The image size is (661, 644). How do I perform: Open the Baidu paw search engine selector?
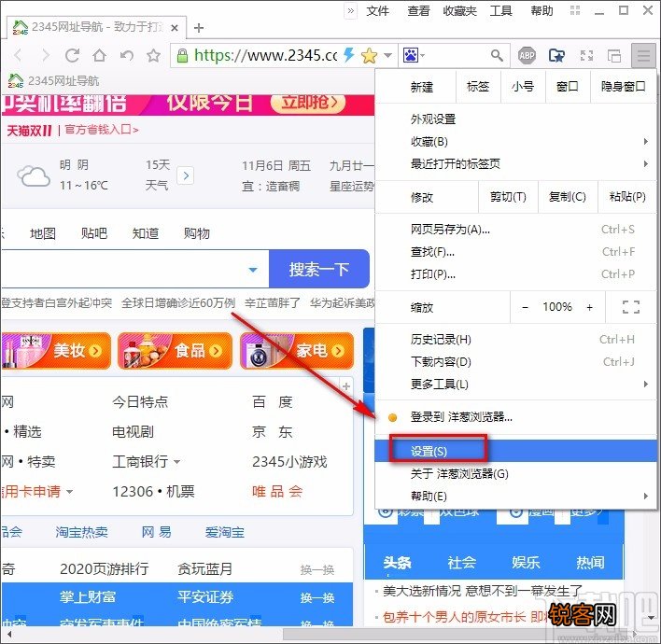click(414, 55)
